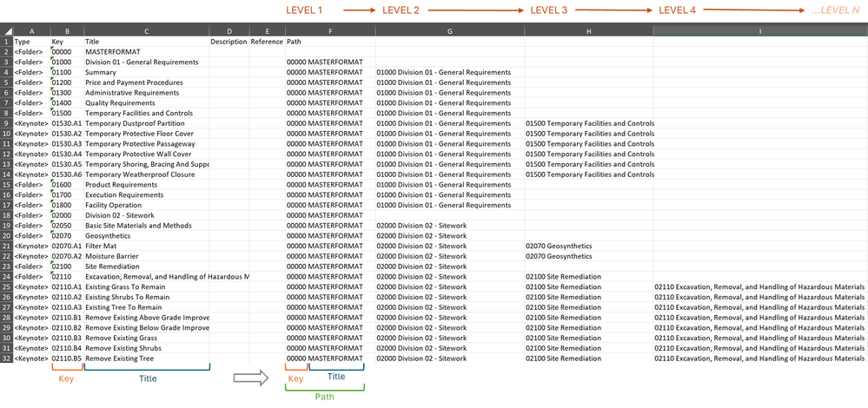This screenshot has width=868, height=408.
Task: Click the title cell 'Price and Payment Procedures'
Action: click(147, 82)
